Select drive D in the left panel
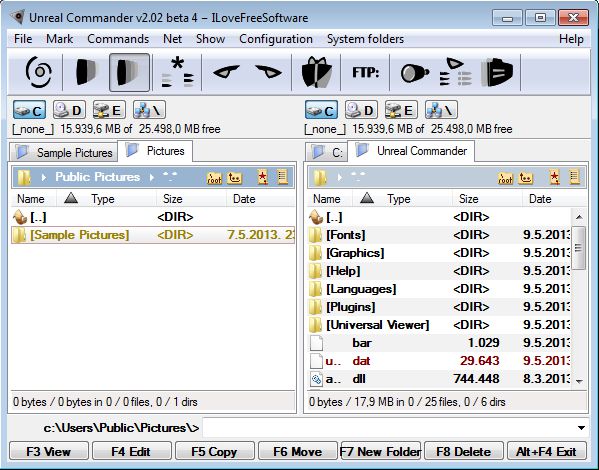 pyautogui.click(x=69, y=110)
